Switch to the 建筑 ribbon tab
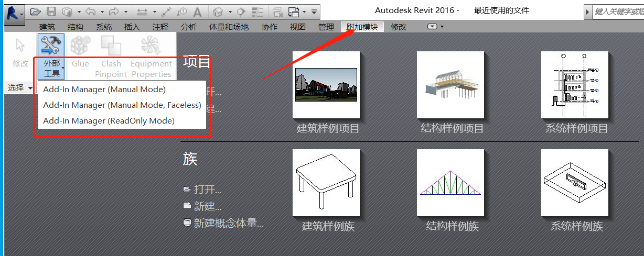This screenshot has width=644, height=256. (47, 27)
